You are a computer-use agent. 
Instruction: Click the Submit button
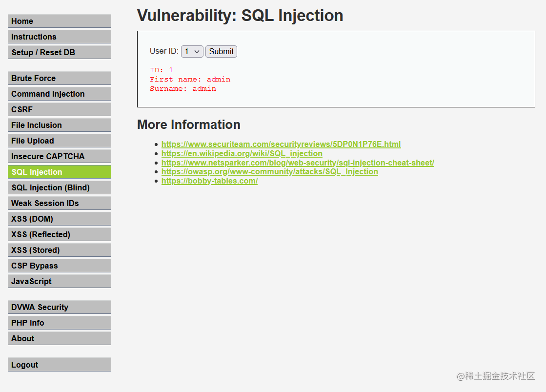221,51
